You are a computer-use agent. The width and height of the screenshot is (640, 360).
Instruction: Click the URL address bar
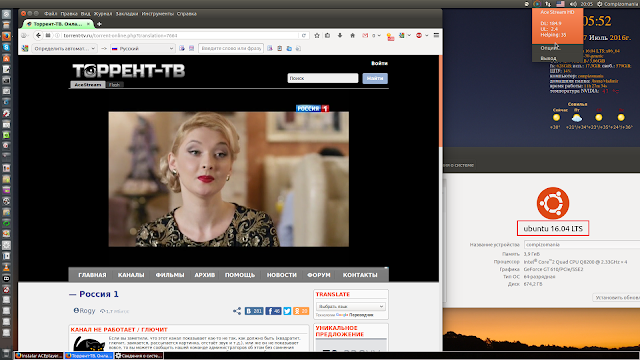coord(180,36)
